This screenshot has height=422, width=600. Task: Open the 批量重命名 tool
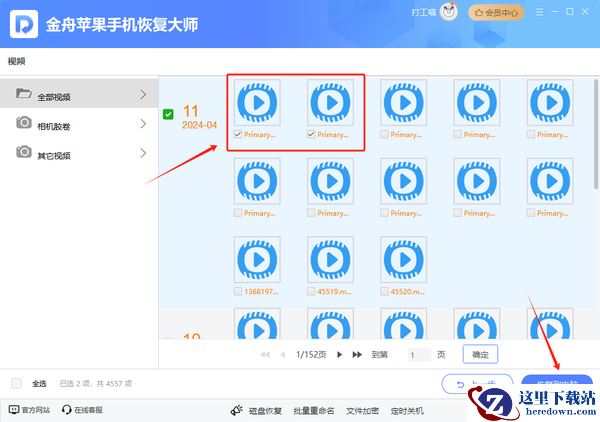(314, 411)
